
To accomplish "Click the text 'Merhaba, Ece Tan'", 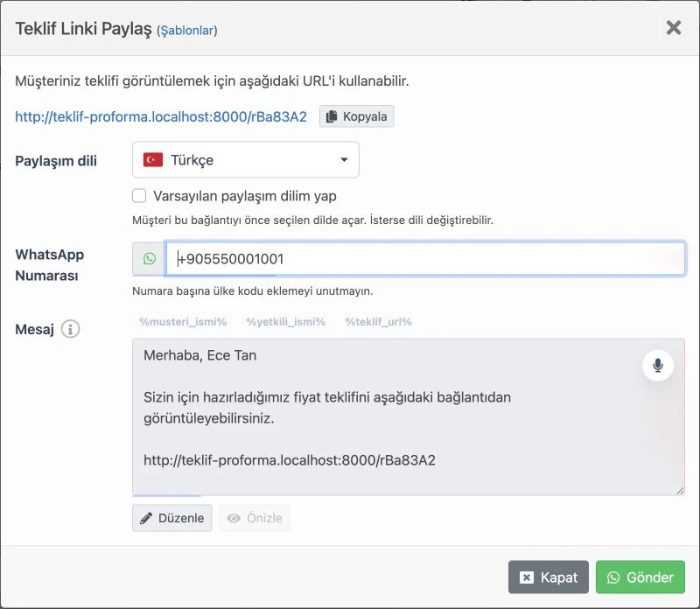I will (200, 355).
